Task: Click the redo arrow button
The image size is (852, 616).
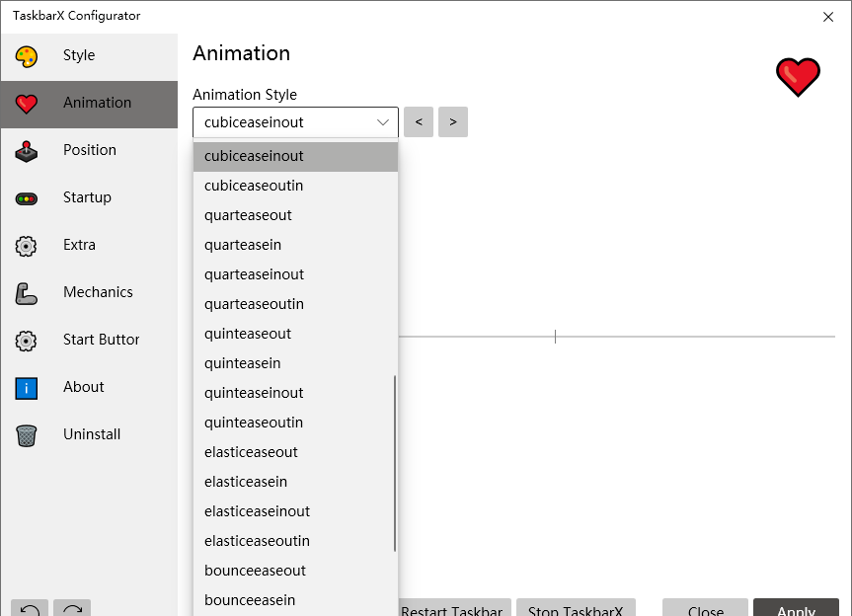Action: (x=72, y=608)
